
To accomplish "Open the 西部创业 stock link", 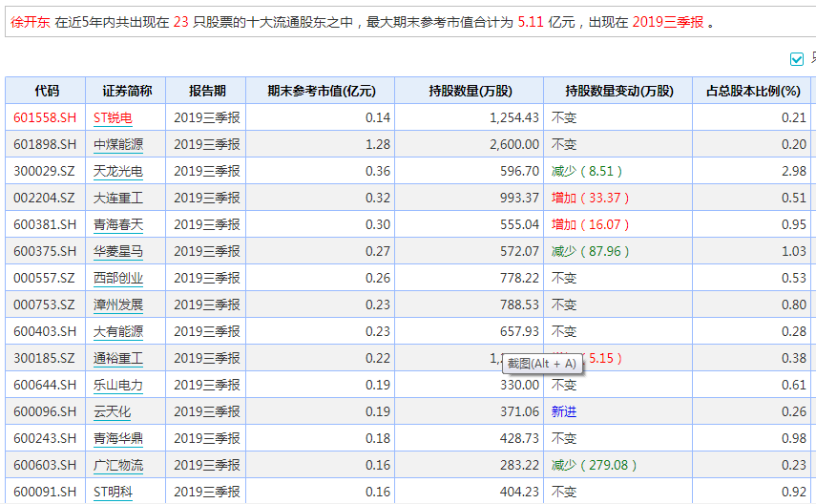I will click(118, 278).
